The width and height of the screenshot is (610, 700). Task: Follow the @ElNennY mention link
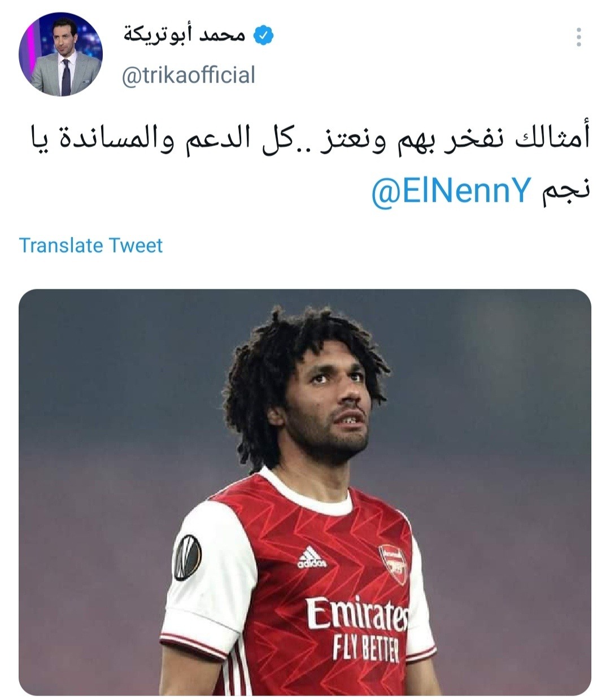(451, 192)
